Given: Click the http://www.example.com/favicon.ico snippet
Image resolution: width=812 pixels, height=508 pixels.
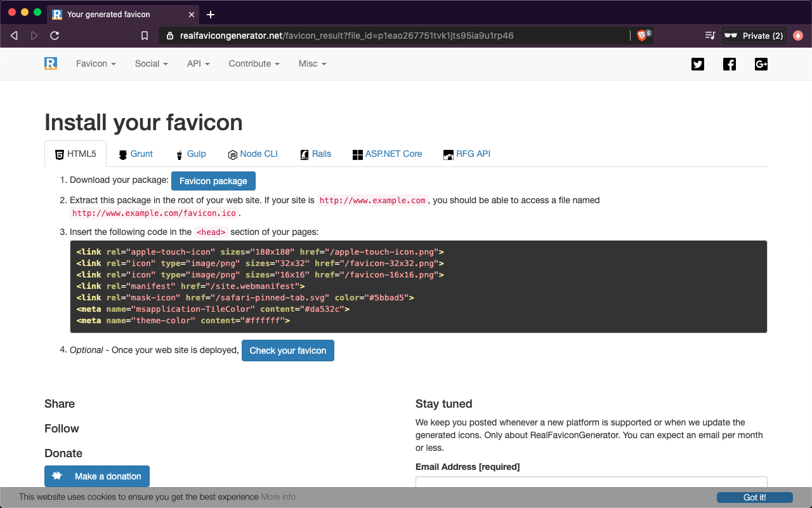Looking at the screenshot, I should coord(154,213).
